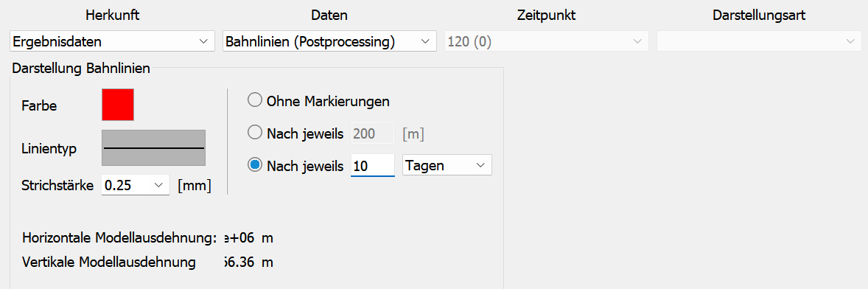The width and height of the screenshot is (868, 289).
Task: Click the chevron arrow of Herkunft combo box
Action: 203,41
